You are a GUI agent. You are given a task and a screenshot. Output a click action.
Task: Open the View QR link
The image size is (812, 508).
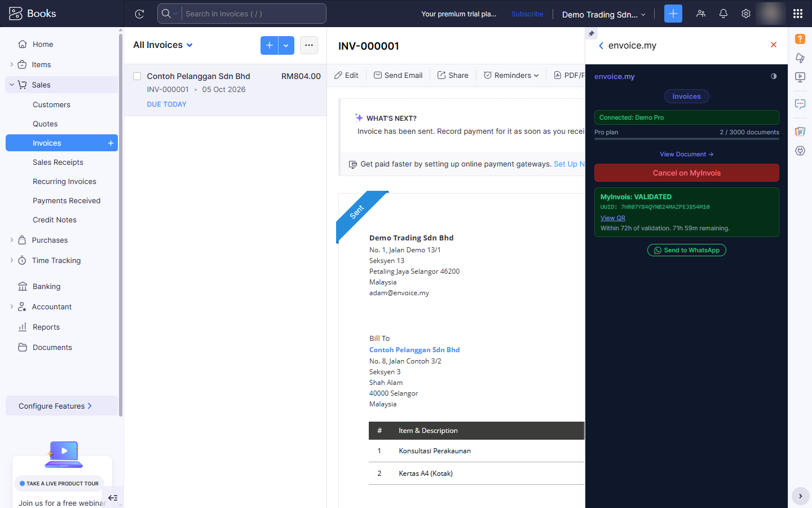(613, 218)
